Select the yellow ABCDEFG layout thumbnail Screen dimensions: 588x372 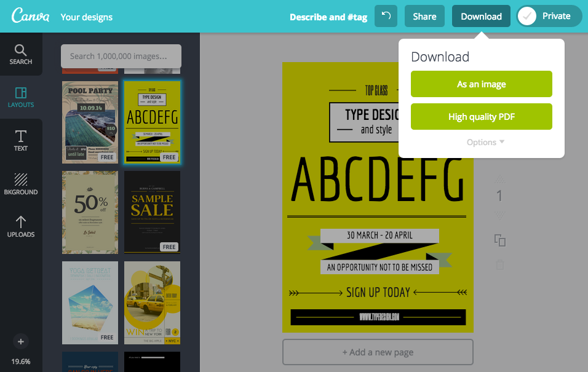(153, 122)
